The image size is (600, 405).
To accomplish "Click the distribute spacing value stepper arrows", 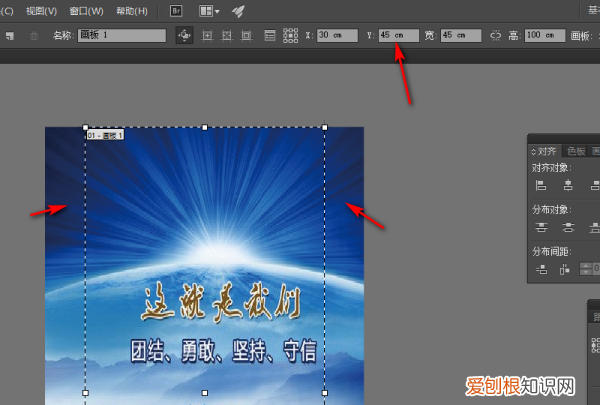I will coord(585,269).
